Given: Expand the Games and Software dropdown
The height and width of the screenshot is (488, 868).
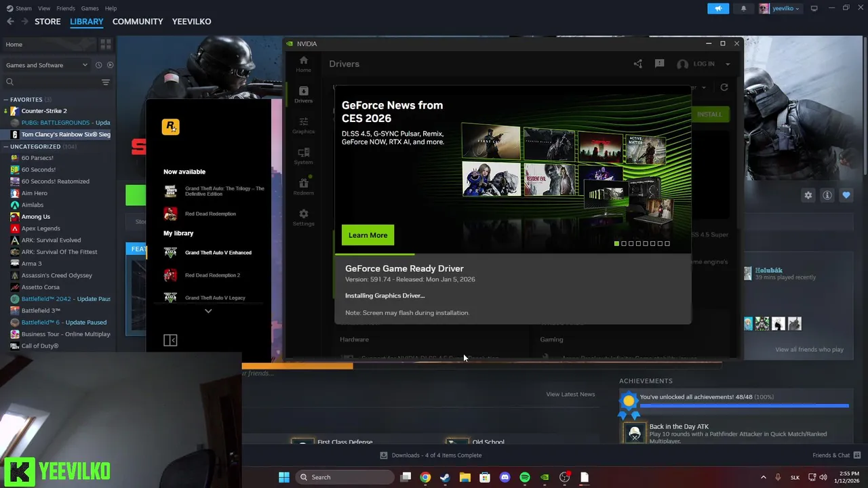Looking at the screenshot, I should (47, 65).
